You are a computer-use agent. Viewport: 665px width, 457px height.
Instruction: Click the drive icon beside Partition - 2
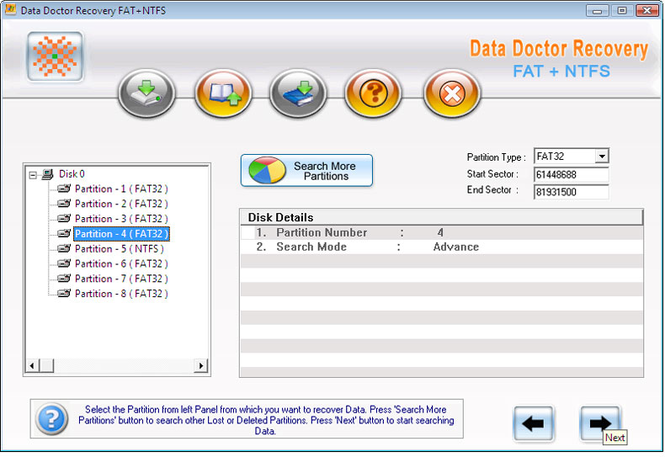pos(64,203)
